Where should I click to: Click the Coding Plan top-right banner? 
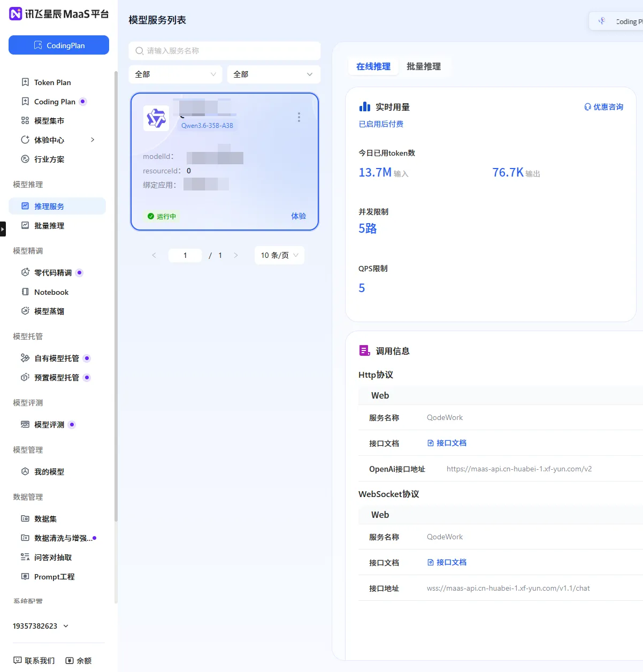tap(616, 21)
